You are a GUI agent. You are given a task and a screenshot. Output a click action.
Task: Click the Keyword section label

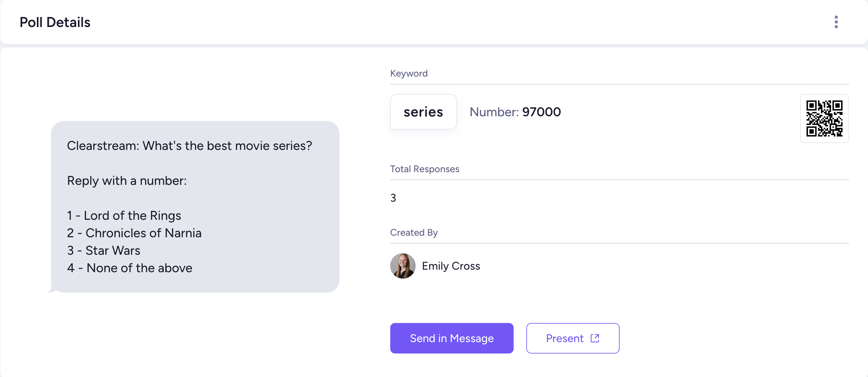pos(408,73)
